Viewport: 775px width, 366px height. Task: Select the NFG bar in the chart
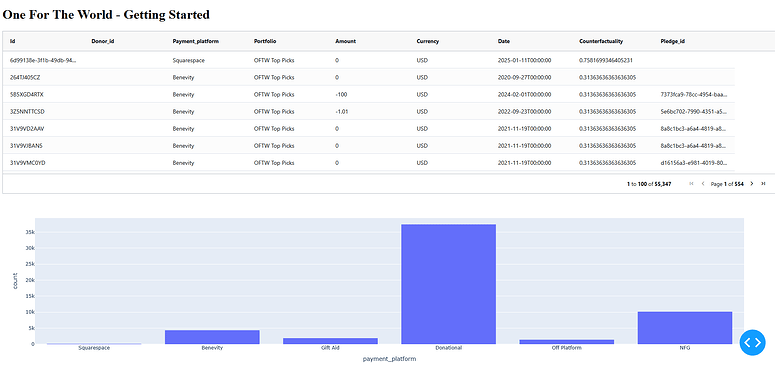pos(685,327)
